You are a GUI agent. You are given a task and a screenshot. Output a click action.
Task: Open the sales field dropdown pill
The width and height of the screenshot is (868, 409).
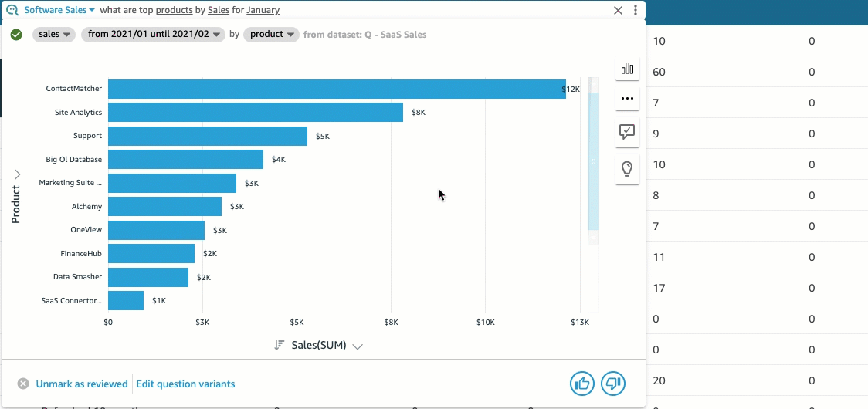(54, 34)
